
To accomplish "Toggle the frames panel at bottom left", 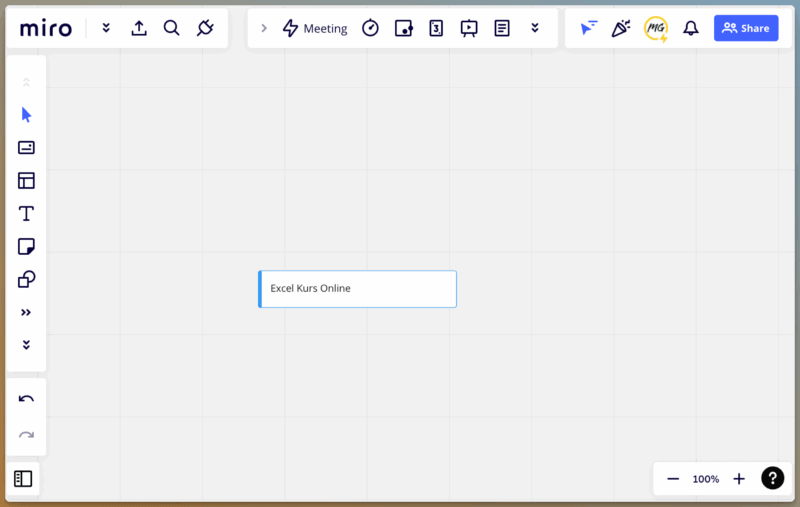I will [23, 479].
